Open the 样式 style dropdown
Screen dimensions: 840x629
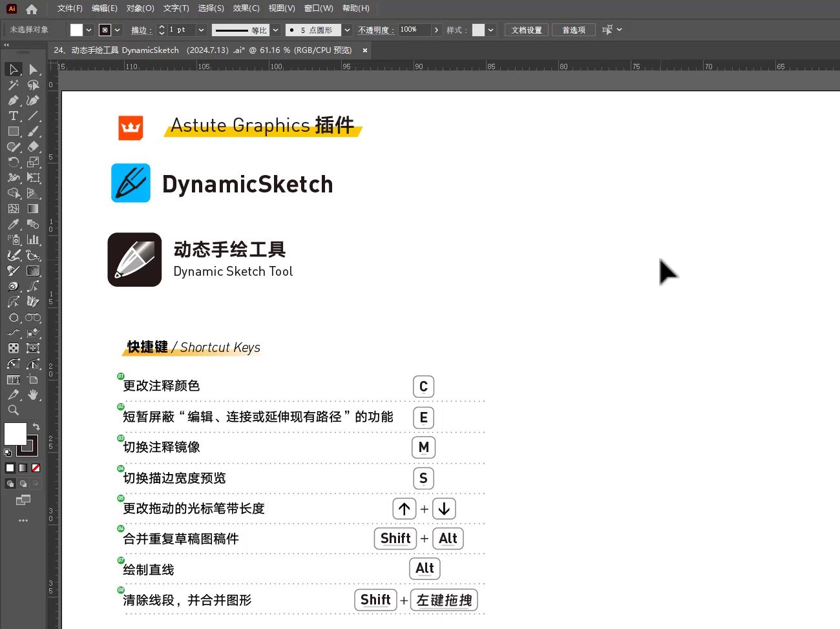[x=490, y=30]
